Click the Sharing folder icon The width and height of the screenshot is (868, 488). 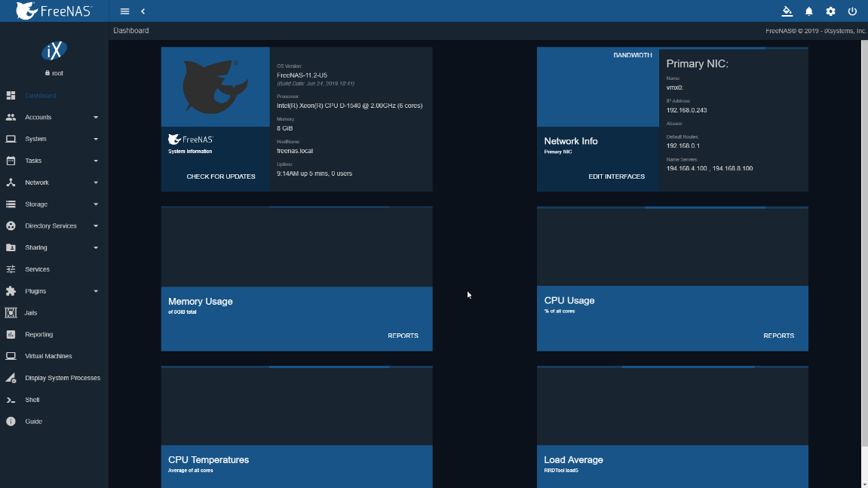pyautogui.click(x=11, y=247)
